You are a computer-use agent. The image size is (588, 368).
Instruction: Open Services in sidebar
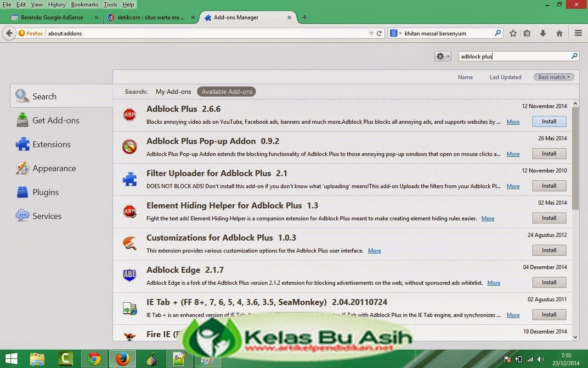[x=62, y=216]
